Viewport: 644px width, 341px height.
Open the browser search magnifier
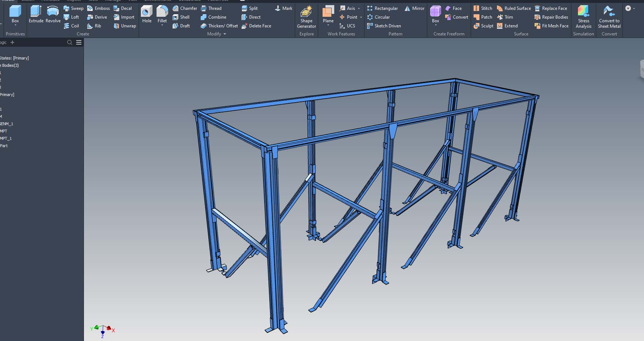pos(69,42)
